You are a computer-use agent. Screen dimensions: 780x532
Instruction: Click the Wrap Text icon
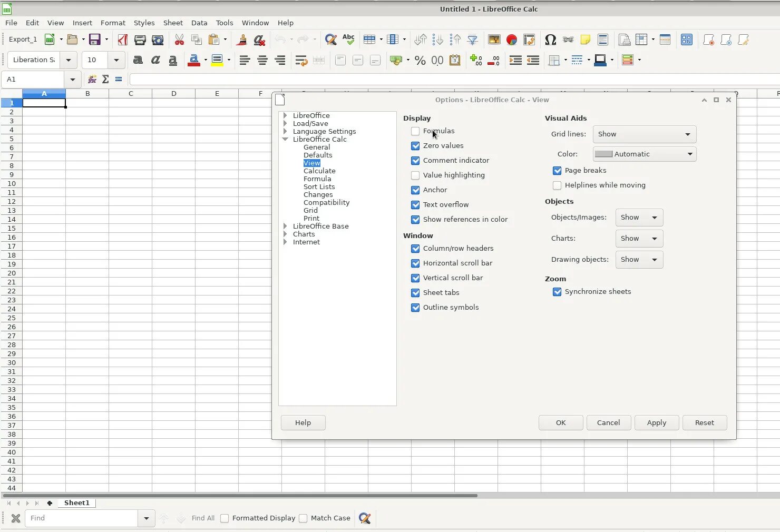301,60
